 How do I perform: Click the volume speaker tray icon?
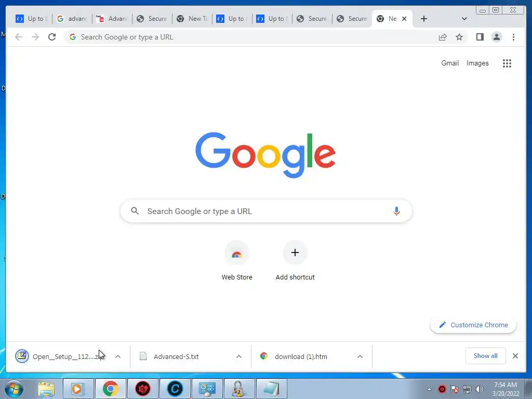479,389
